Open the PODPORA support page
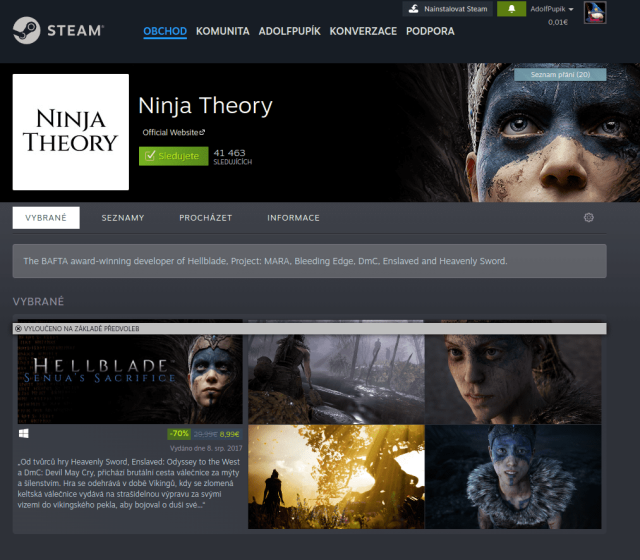Screen dimensions: 640x560 pyautogui.click(x=430, y=31)
